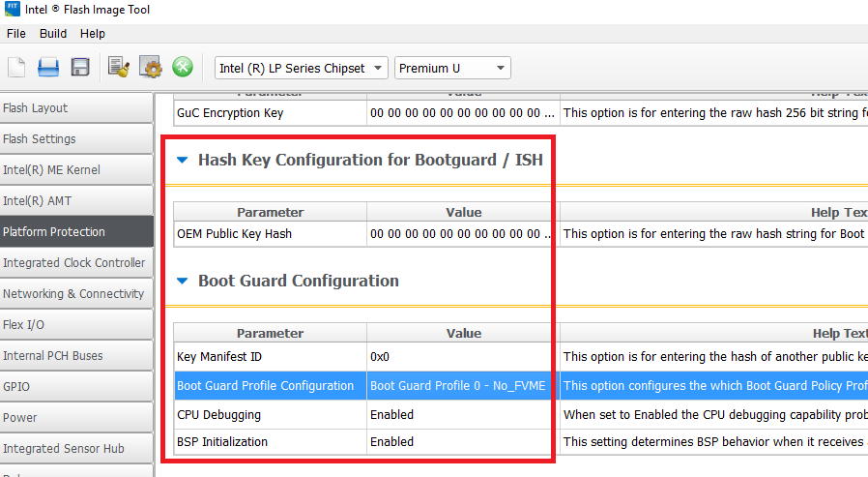Open the Intel LP Series Chipset dropdown
868x477 pixels.
pos(301,68)
